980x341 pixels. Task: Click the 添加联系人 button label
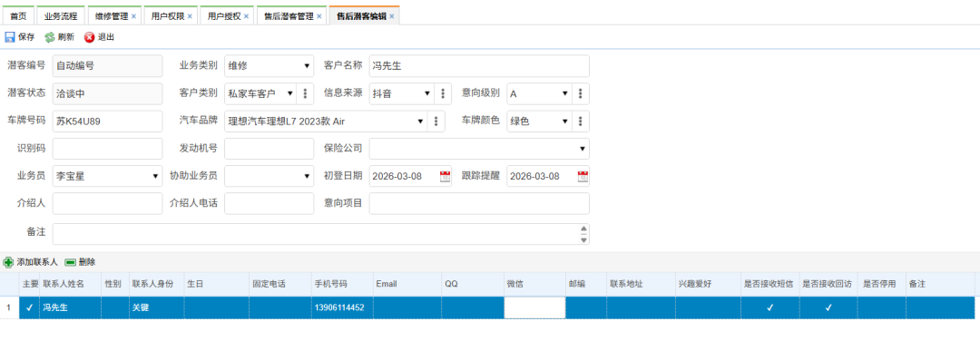coord(37,262)
